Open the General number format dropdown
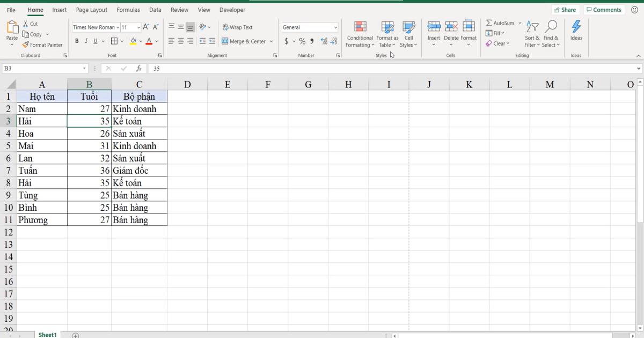This screenshot has height=338, width=644. 335,27
